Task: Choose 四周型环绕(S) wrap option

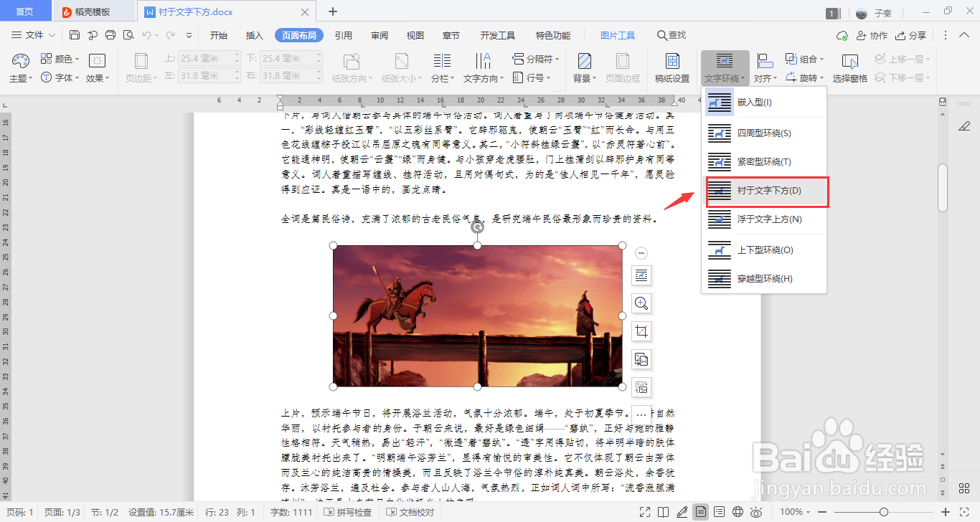Action: coord(764,133)
